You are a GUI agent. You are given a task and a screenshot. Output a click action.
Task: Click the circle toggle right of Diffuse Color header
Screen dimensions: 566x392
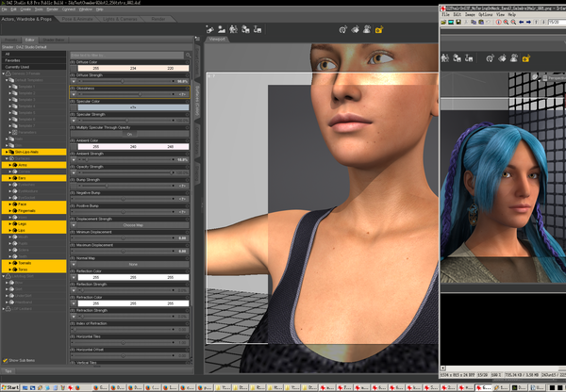[187, 62]
